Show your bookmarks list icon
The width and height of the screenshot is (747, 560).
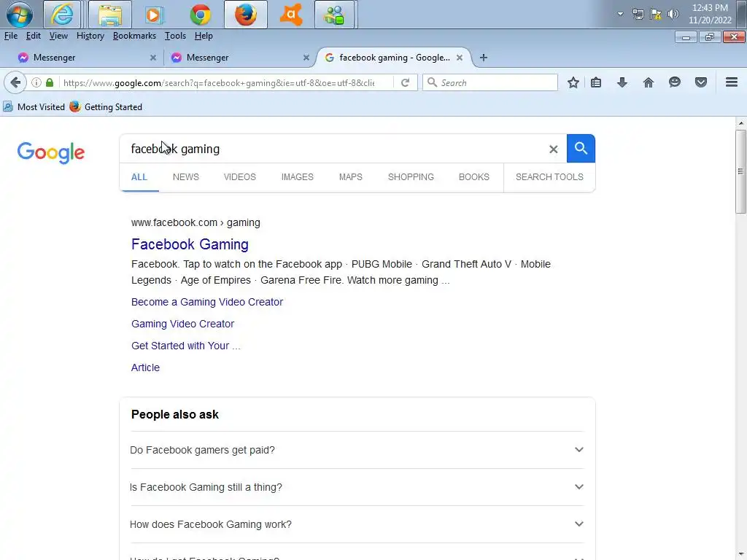596,83
